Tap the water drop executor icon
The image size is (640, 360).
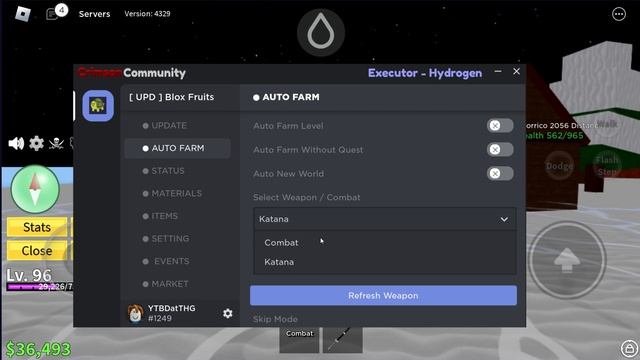(321, 32)
